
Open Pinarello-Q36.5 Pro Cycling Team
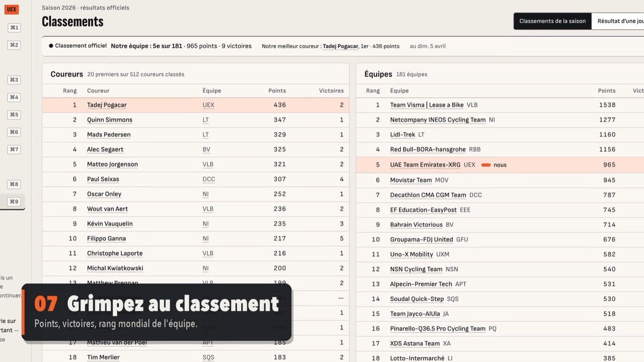[438, 329]
